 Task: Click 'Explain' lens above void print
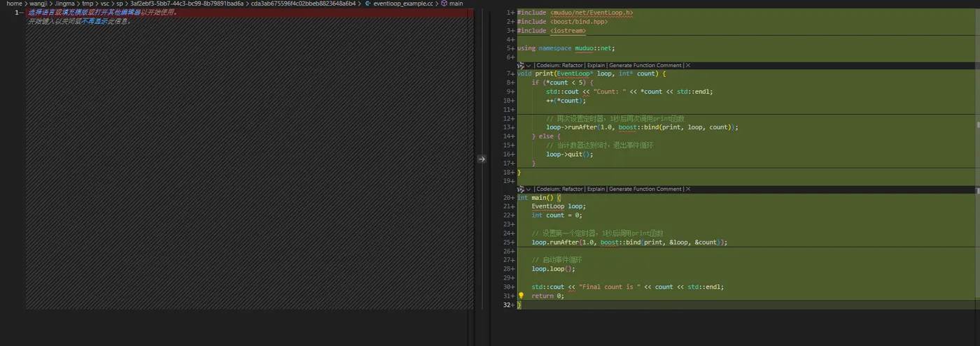[x=596, y=65]
